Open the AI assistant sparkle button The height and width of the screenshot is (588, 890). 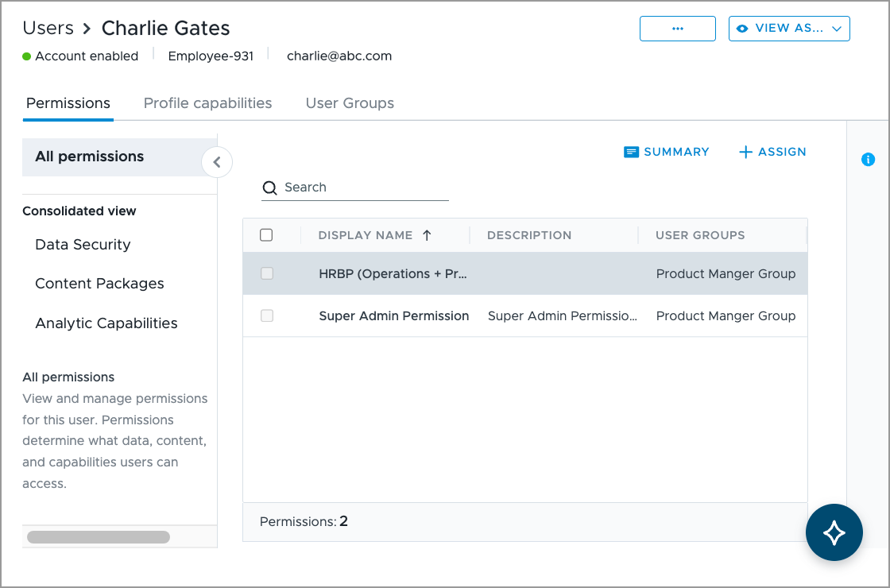pos(834,532)
